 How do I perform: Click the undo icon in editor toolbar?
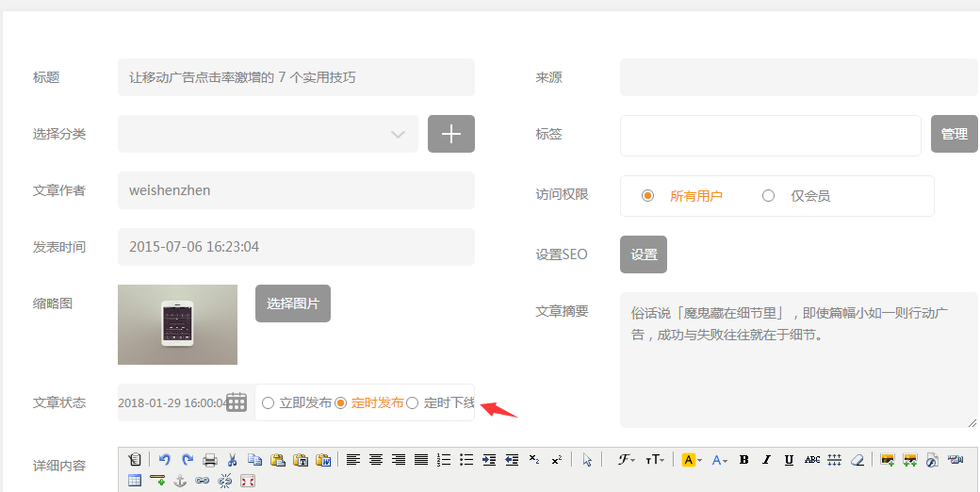[164, 460]
